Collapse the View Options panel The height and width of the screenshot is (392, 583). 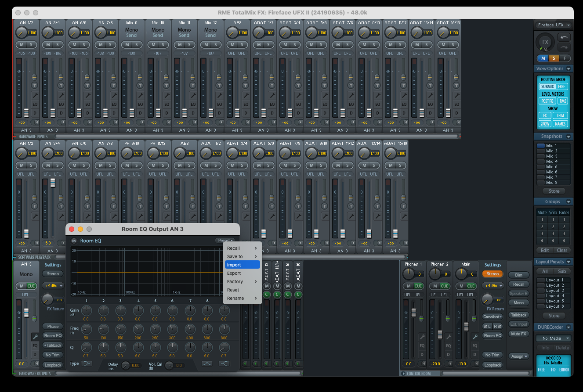(x=569, y=68)
